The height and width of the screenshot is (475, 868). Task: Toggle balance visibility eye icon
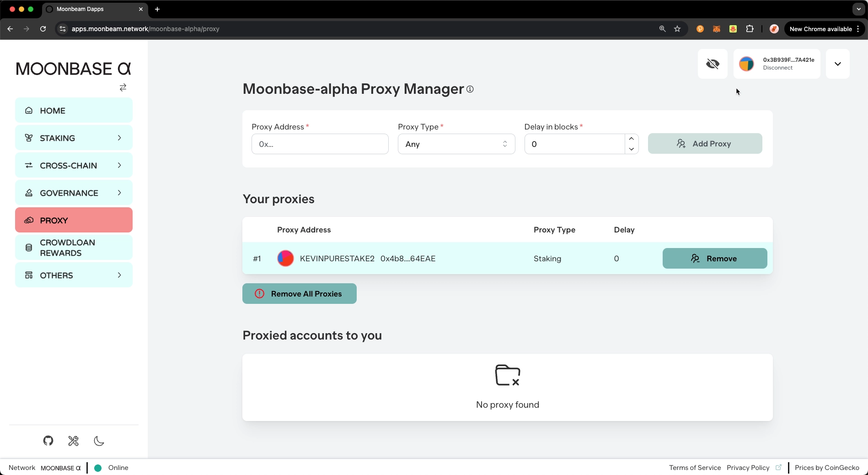point(713,64)
